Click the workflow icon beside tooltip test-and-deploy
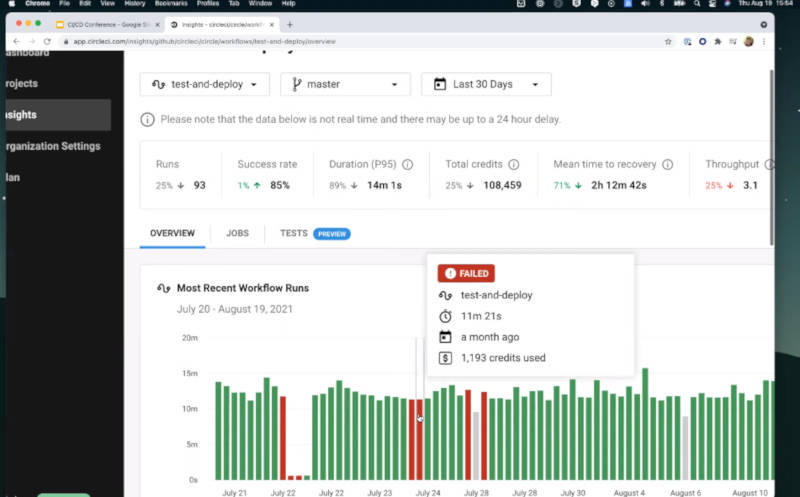 click(445, 295)
